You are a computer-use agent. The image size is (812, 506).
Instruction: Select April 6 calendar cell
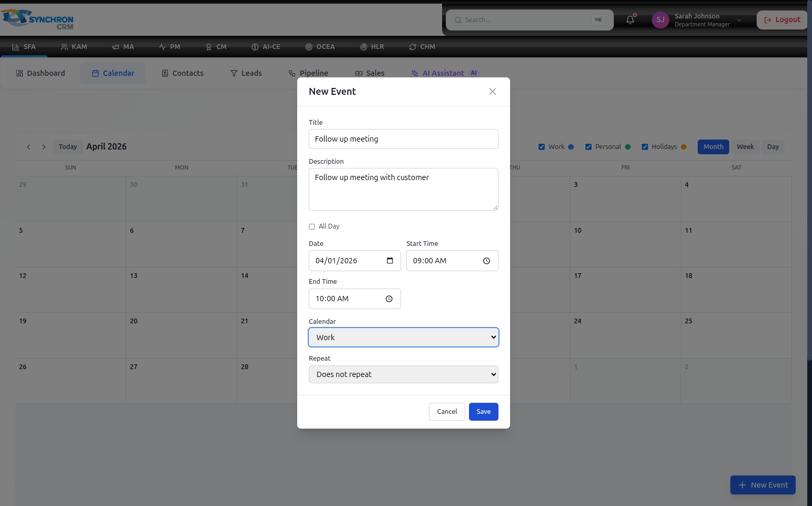pyautogui.click(x=181, y=244)
